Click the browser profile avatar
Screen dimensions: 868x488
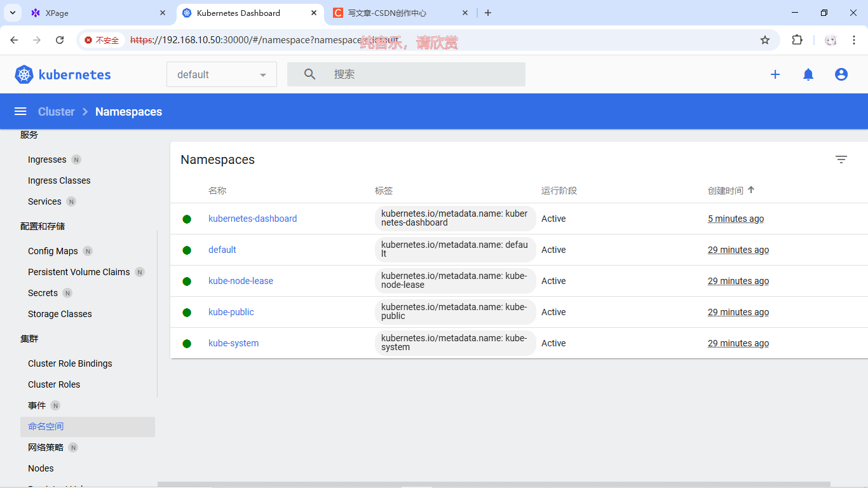[x=831, y=40]
